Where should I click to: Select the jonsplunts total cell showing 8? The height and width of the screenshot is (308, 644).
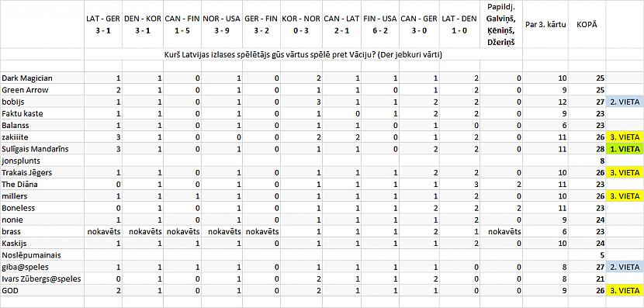pos(587,161)
